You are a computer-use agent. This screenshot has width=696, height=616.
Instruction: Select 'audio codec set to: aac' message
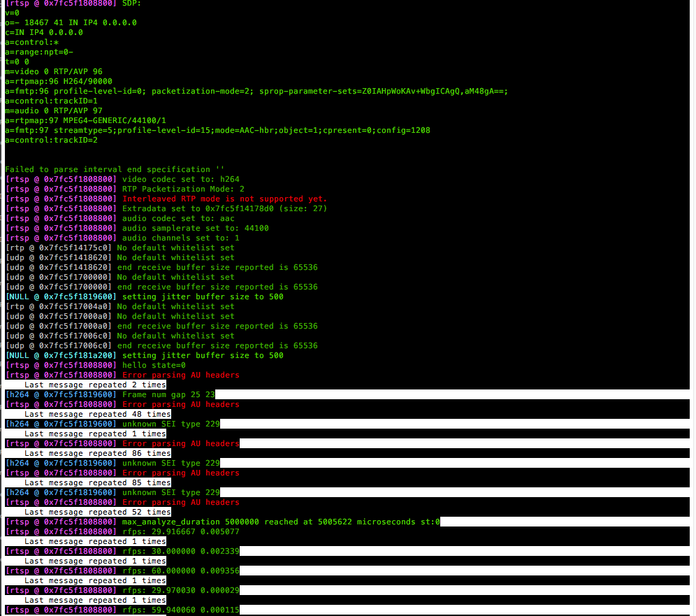pos(178,218)
